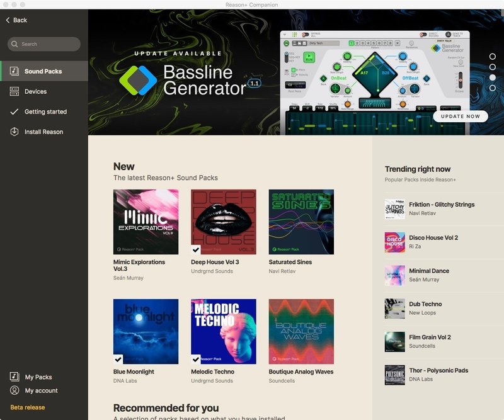Click Disco House Vol 2 thumbnail
Screen dimensions: 504x420
click(395, 242)
